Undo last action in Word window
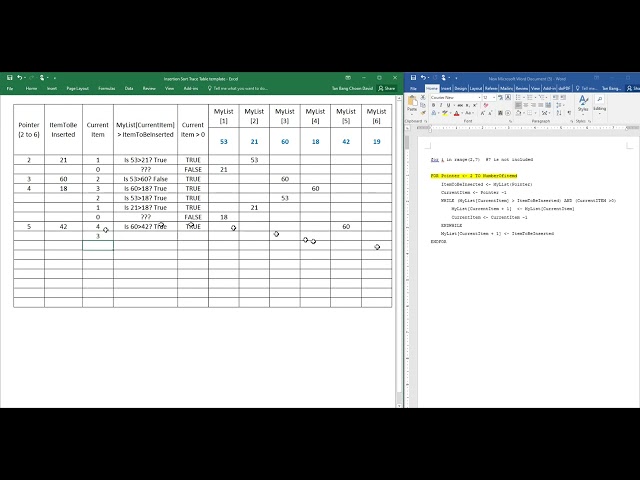This screenshot has height=480, width=640. point(423,77)
